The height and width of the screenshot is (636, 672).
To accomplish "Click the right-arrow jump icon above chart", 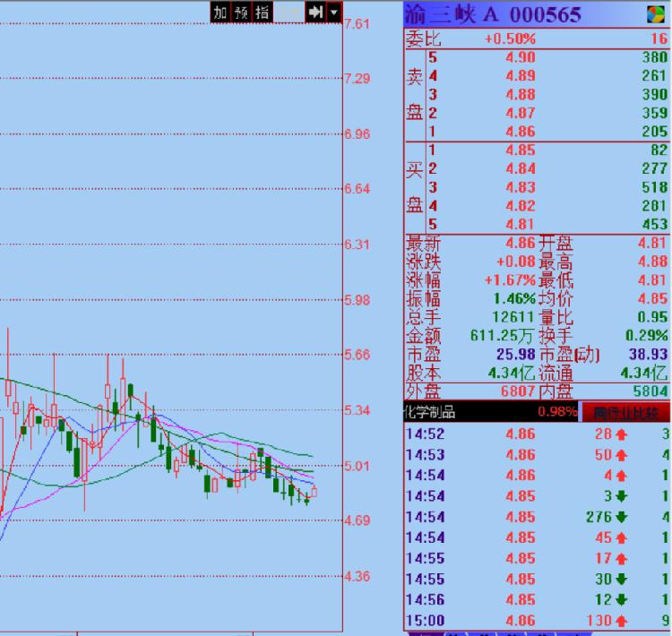I will 314,12.
